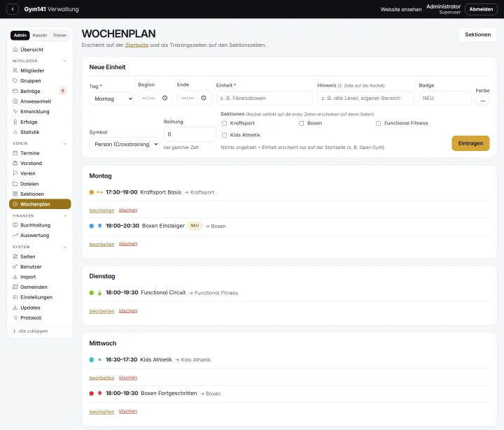
Task: Click the 'Kraftsport Basis' entry text
Action: (x=161, y=192)
